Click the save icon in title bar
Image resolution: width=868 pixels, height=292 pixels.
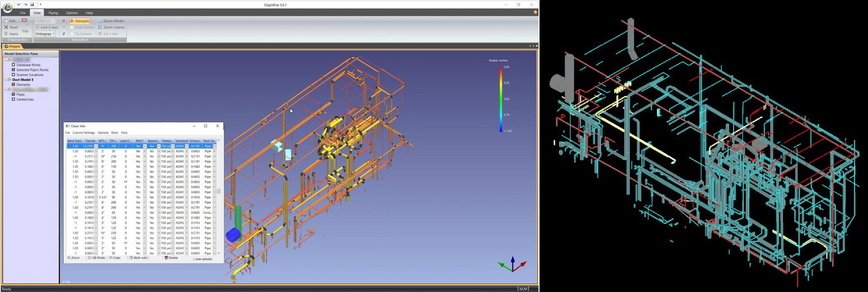coord(32,5)
